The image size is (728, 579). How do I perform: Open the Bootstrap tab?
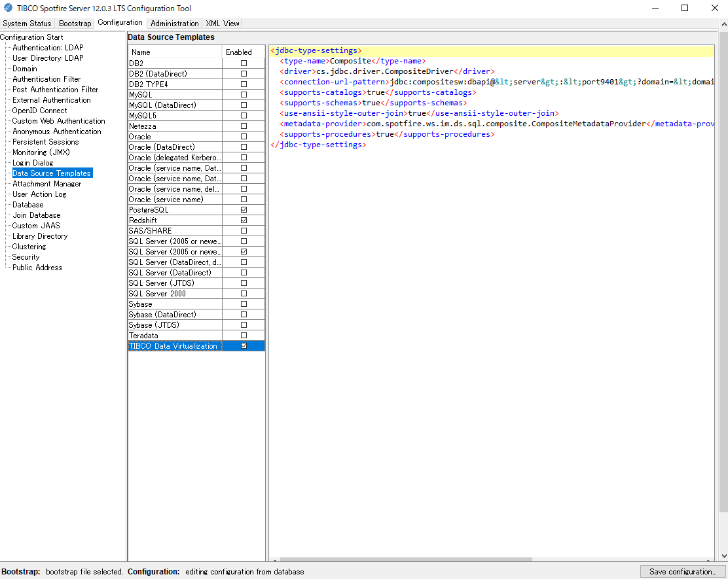tap(75, 23)
